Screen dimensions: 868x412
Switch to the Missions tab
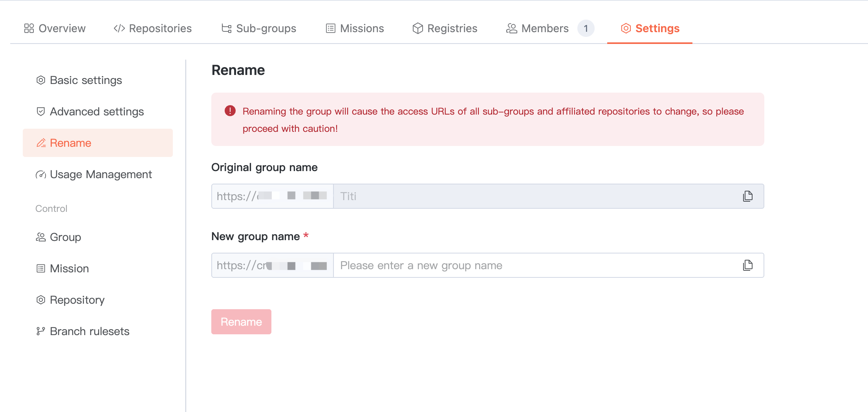pos(355,28)
